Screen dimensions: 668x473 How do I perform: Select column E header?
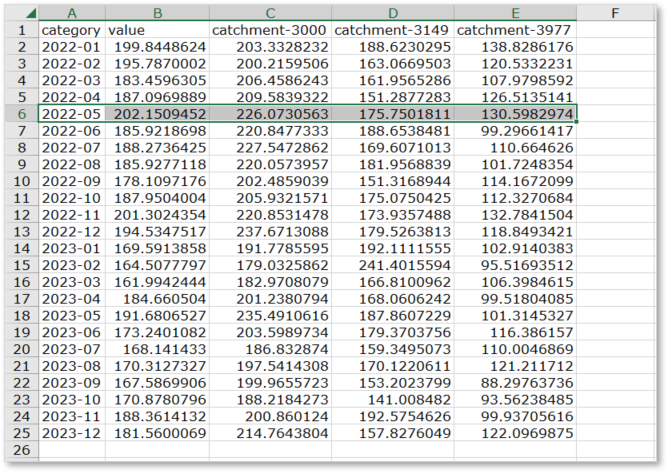coord(515,13)
